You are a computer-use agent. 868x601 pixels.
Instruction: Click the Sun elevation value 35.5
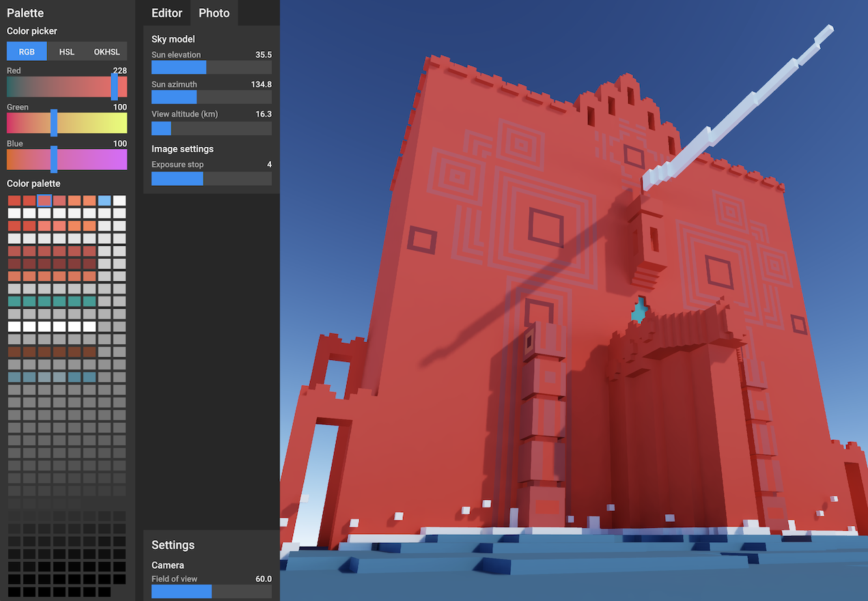[264, 55]
